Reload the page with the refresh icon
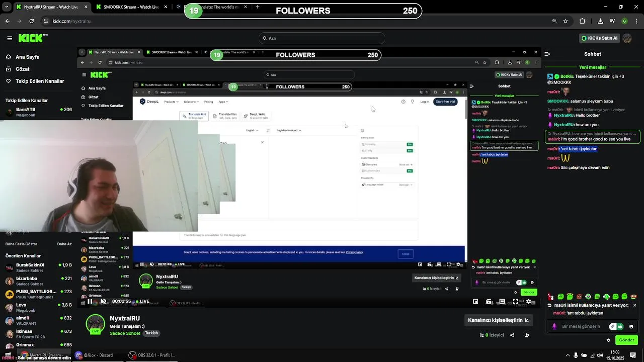The width and height of the screenshot is (644, 362). pos(32,21)
